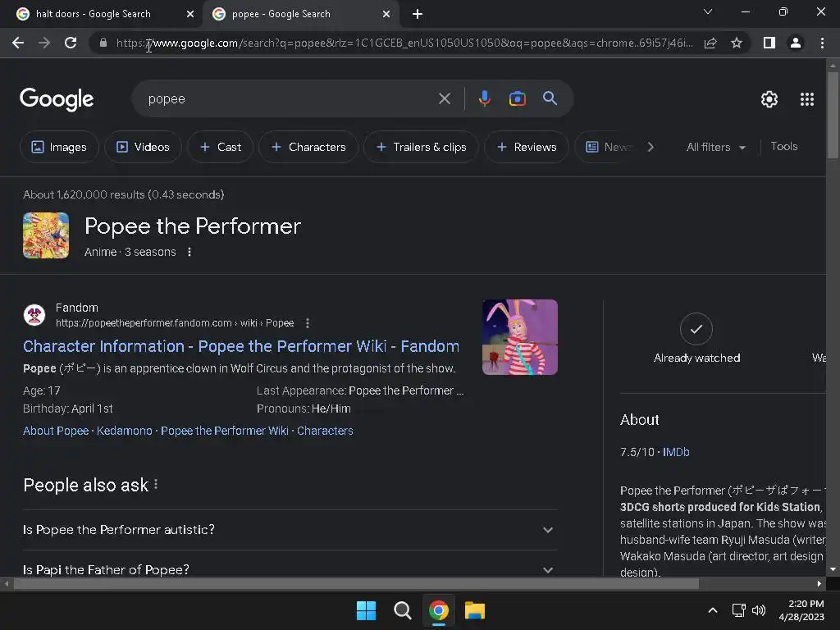Open the Google apps grid
This screenshot has width=840, height=630.
(x=807, y=99)
